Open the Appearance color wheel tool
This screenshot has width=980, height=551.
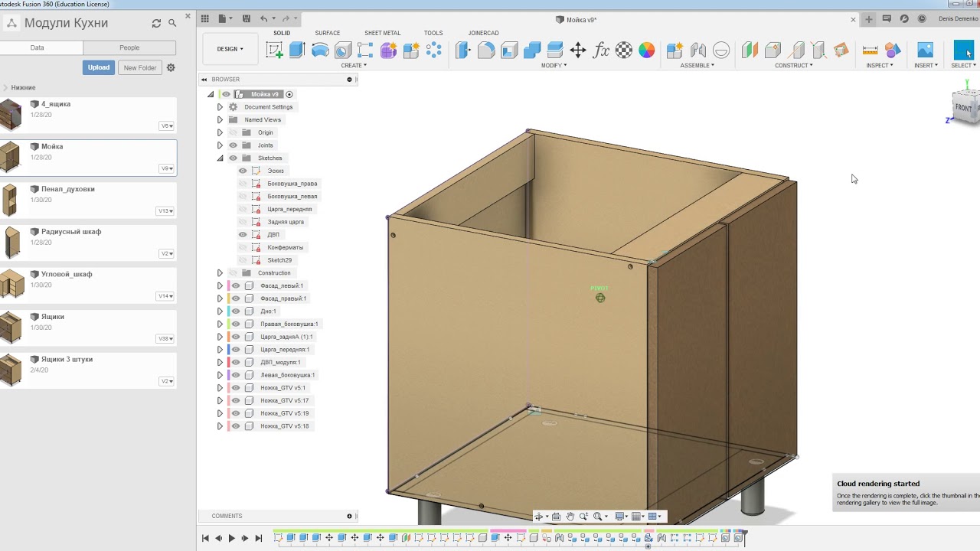point(647,51)
